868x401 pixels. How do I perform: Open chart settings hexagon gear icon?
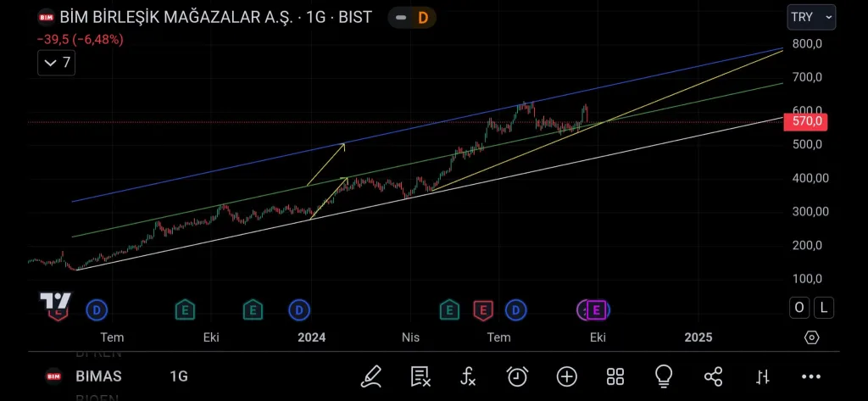[x=811, y=337]
